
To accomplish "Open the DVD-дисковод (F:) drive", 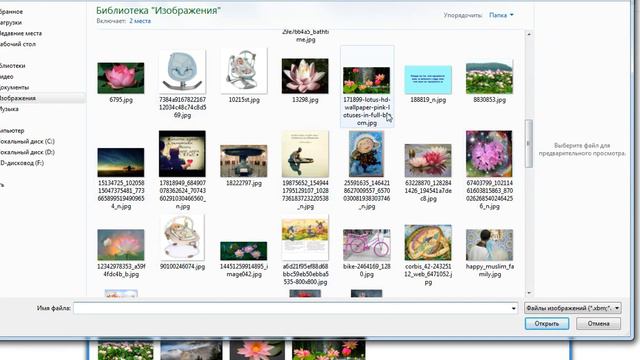I will pos(22,163).
